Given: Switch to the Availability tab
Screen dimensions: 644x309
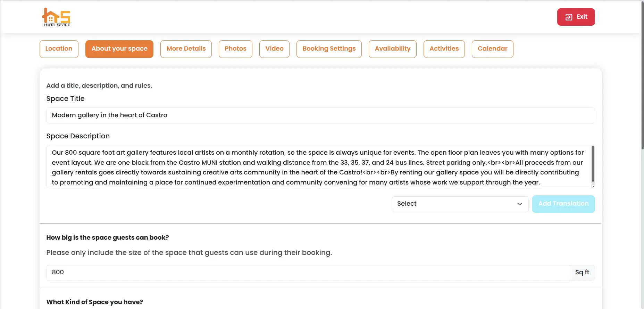Looking at the screenshot, I should pyautogui.click(x=393, y=49).
